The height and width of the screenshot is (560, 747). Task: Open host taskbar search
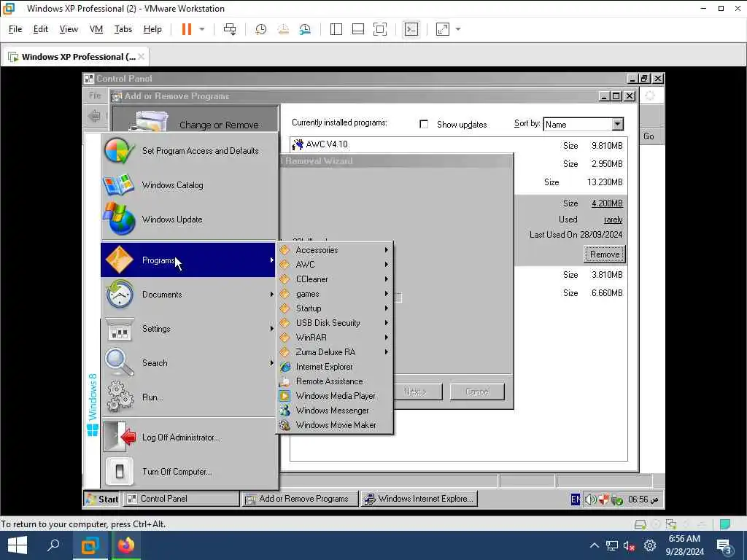[x=53, y=545]
